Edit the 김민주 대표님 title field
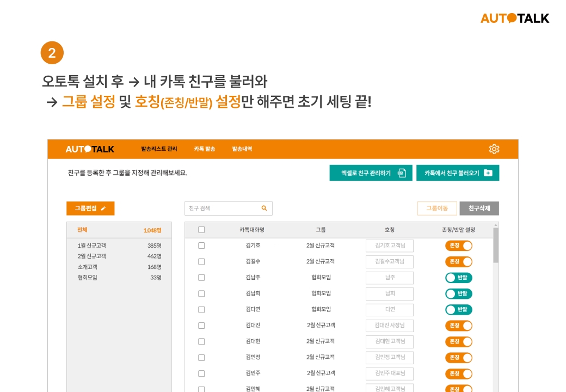 pyautogui.click(x=390, y=373)
